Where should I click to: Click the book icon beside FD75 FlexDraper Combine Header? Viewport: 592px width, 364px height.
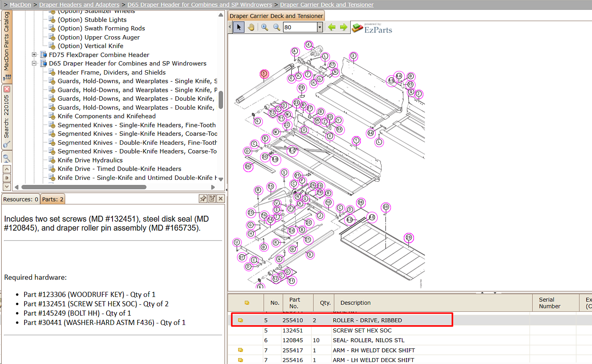click(x=44, y=55)
